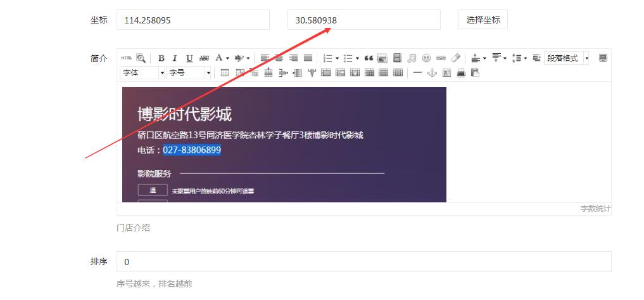Click the 坐标 field label
Screen dimensions: 644x300
[99, 20]
